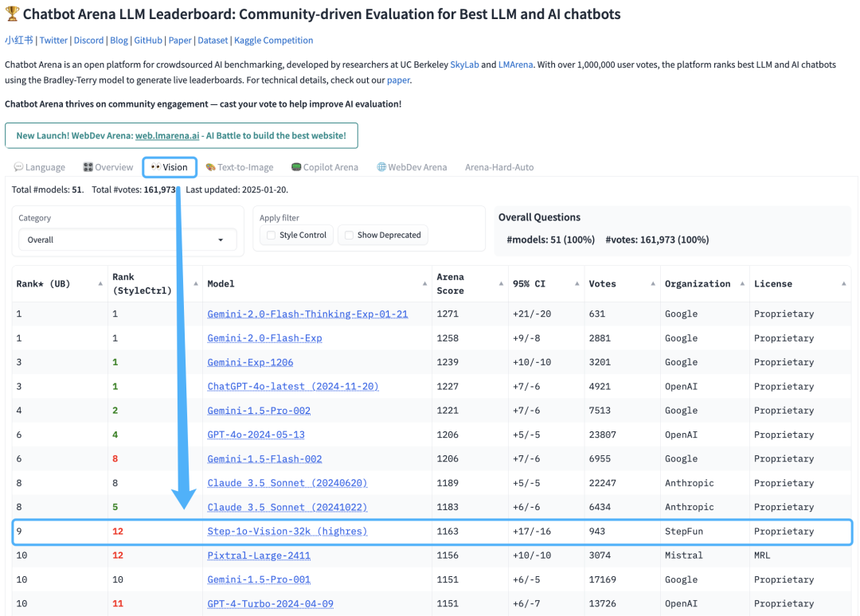Open the GPT-4-Turbo-2024-04-09 model link
The image size is (860, 616).
click(x=271, y=603)
